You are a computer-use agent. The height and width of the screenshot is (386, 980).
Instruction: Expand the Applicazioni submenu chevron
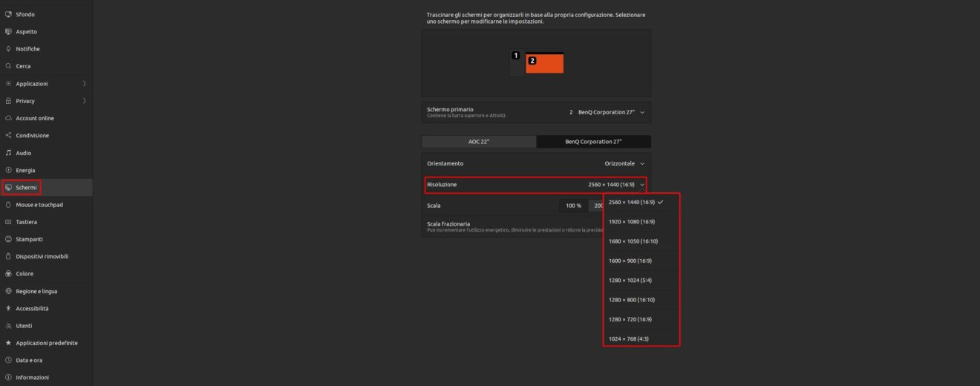(x=84, y=84)
